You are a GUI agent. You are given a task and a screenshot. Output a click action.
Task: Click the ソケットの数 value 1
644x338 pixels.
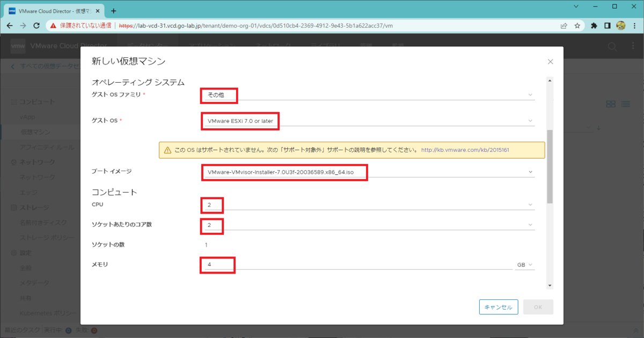tap(207, 245)
